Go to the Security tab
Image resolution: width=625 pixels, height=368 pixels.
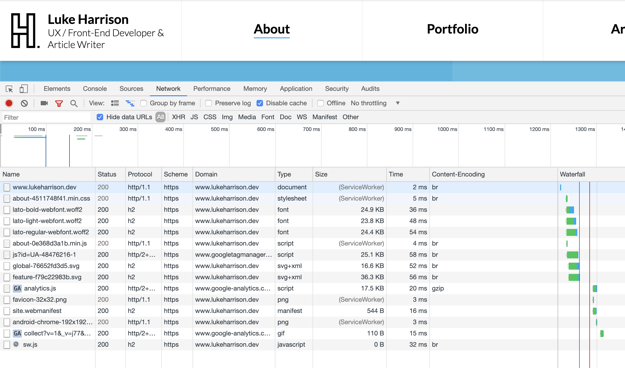coord(337,89)
